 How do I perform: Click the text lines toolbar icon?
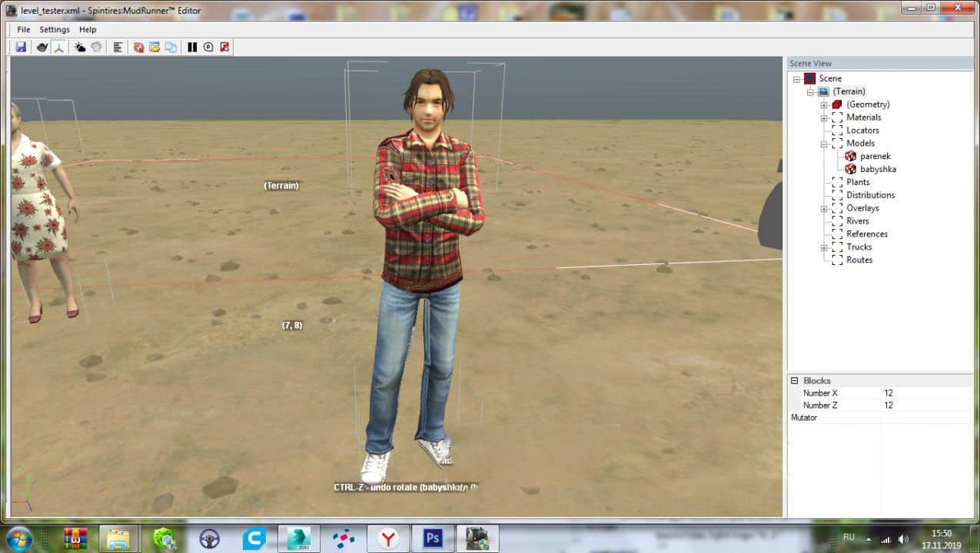[118, 47]
